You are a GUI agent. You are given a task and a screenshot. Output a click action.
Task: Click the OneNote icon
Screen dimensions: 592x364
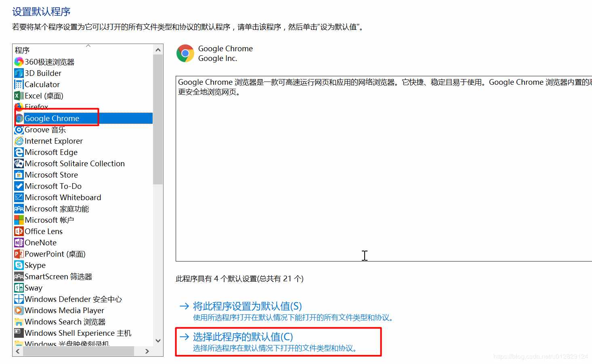pos(19,243)
